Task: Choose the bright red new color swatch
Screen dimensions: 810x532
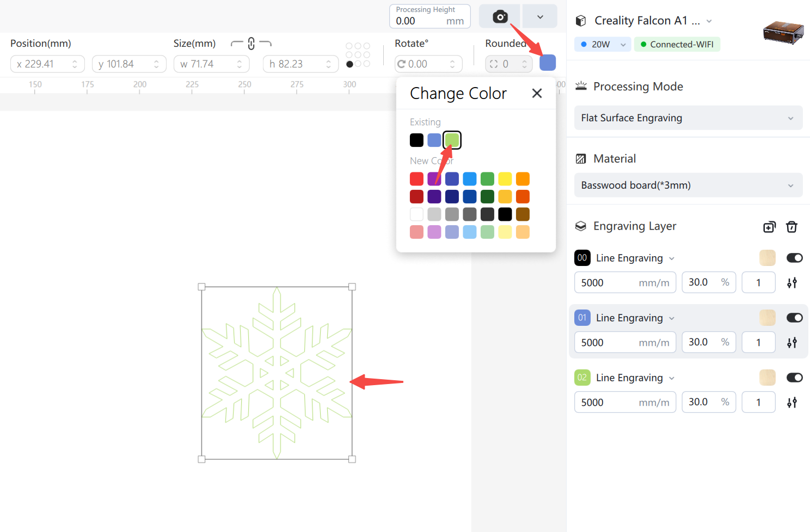Action: [x=416, y=178]
